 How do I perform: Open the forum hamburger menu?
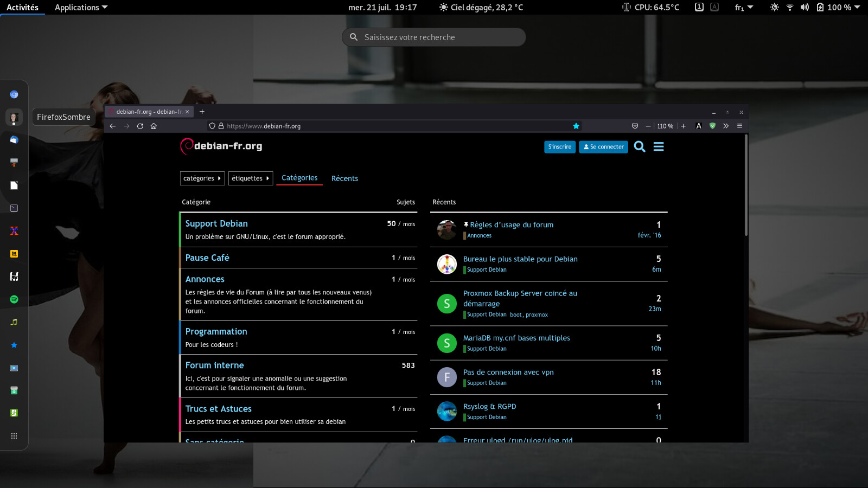(659, 146)
